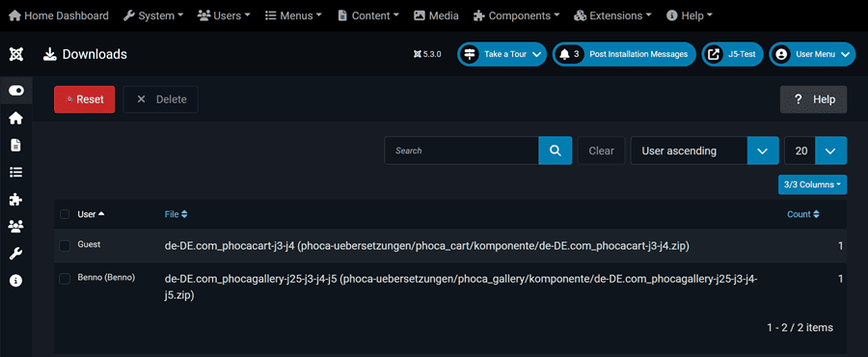This screenshot has height=357, width=868.
Task: Open the User ascending sort dropdown
Action: tap(704, 151)
